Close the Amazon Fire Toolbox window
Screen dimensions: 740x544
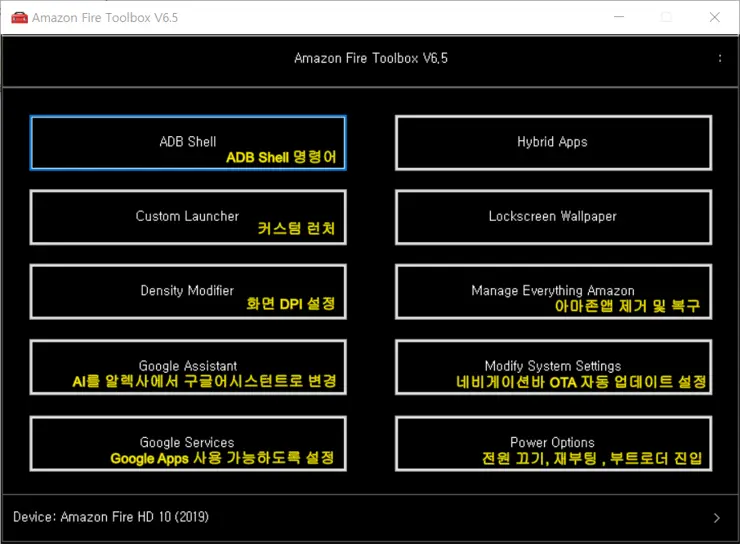[x=713, y=17]
